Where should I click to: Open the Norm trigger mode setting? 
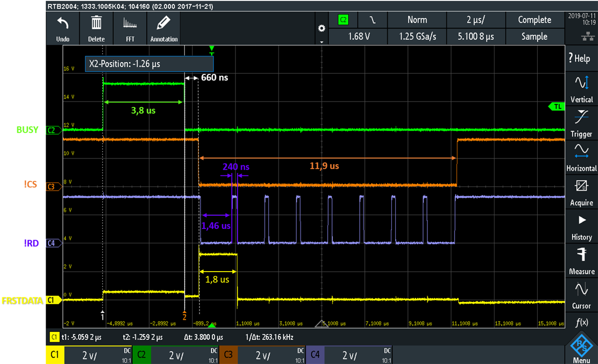pos(417,20)
